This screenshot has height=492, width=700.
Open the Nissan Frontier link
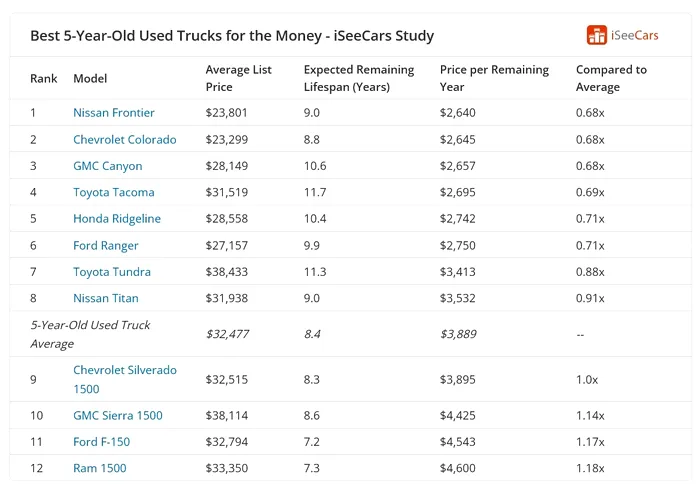pos(113,113)
